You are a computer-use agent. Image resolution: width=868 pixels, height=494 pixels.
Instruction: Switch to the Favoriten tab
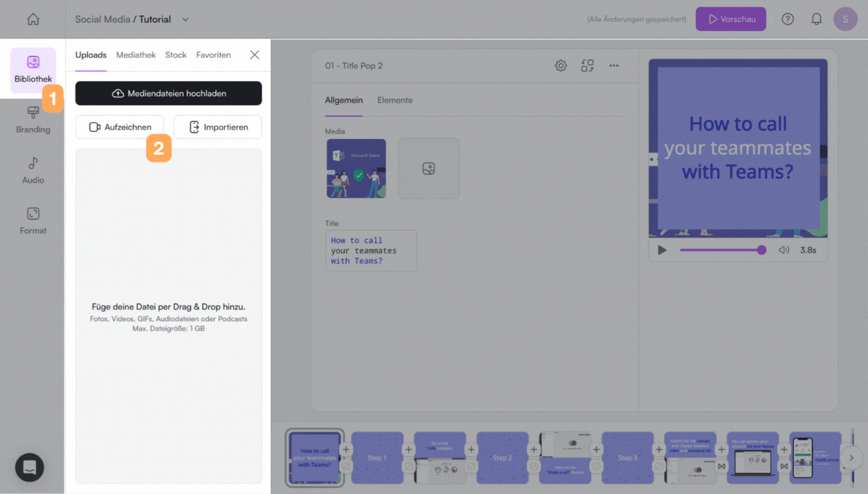(213, 55)
